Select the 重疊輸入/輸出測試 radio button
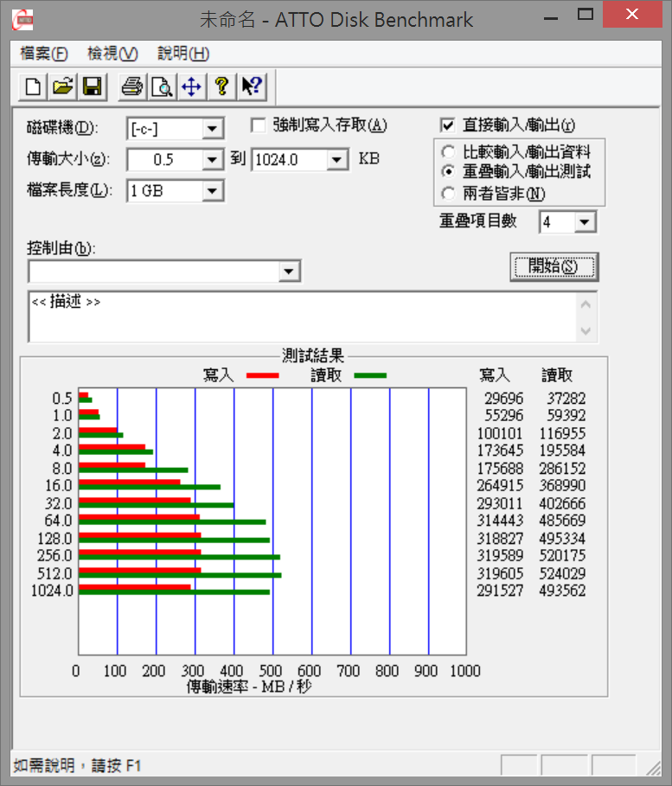The image size is (672, 786). [448, 172]
